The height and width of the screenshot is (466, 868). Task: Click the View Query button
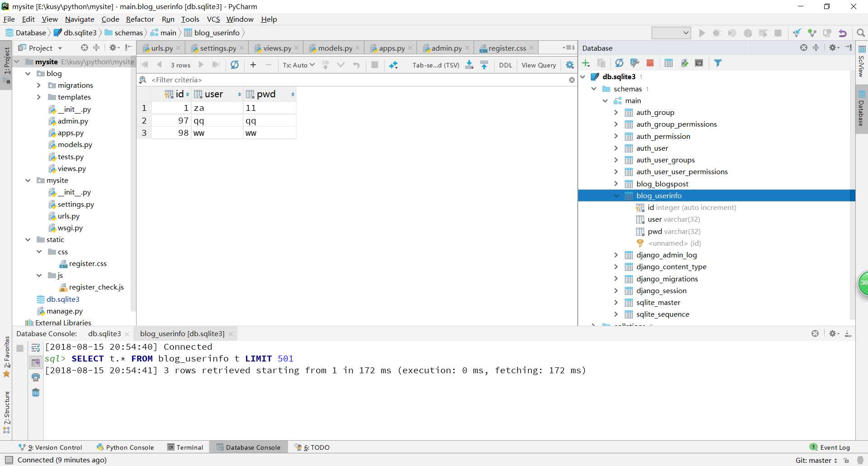[538, 65]
